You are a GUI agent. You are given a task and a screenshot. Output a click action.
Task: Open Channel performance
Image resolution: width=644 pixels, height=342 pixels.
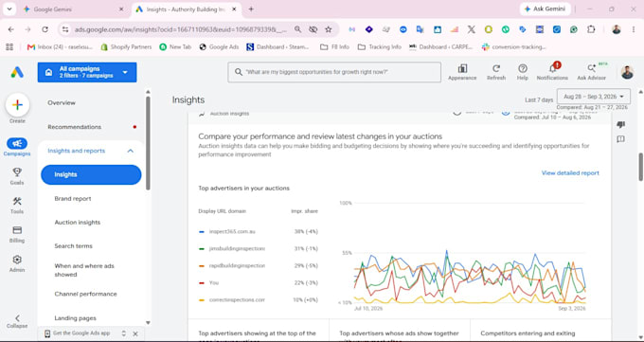click(85, 294)
